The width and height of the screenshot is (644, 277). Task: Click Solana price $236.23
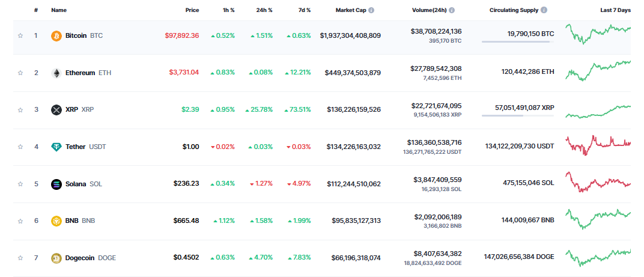point(186,184)
